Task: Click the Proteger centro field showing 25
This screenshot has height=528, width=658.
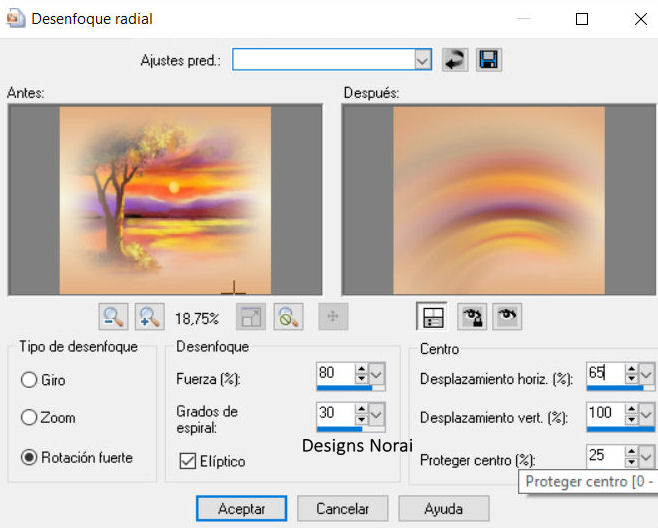Action: [606, 456]
